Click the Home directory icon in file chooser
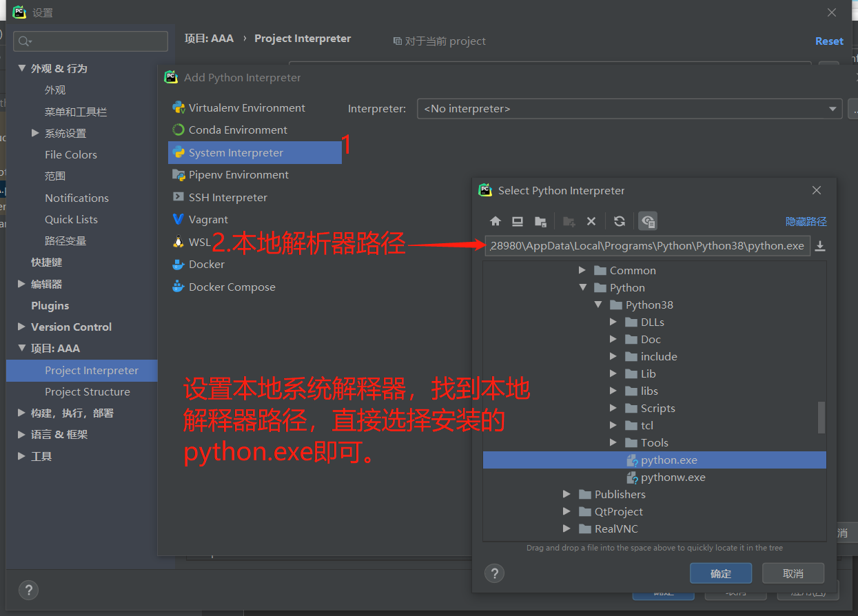The height and width of the screenshot is (616, 858). coord(495,220)
